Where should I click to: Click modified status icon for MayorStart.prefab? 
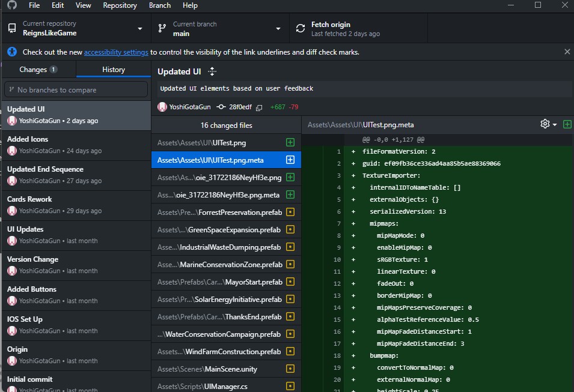pos(290,282)
